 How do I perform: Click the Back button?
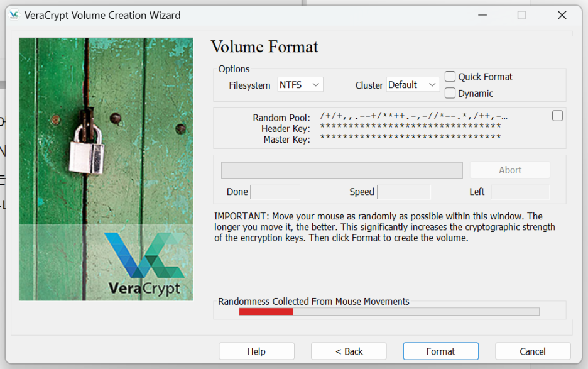349,351
